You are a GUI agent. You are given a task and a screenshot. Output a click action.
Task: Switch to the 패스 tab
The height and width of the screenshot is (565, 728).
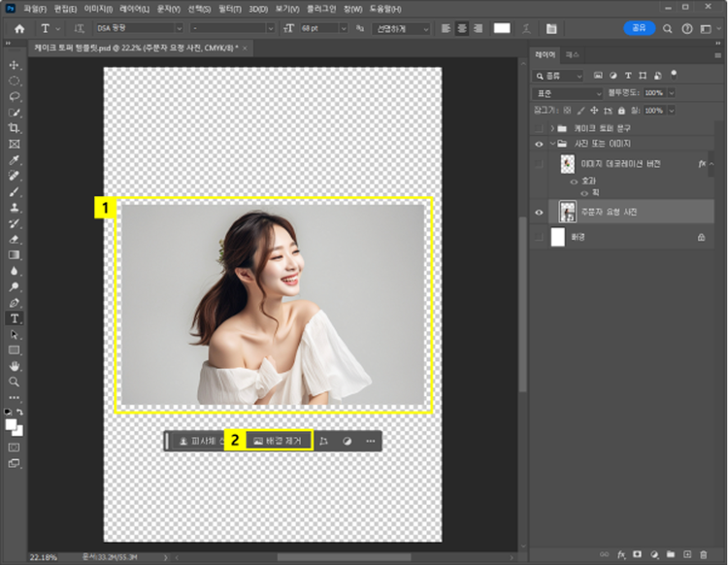click(x=574, y=56)
